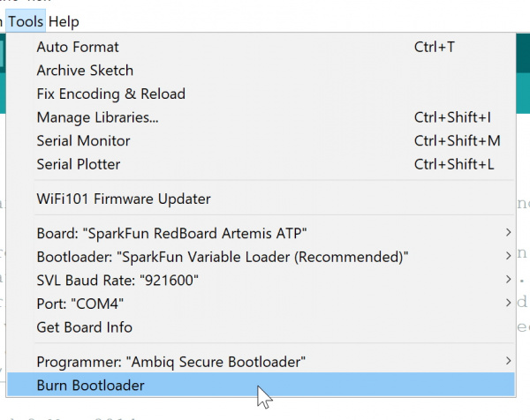This screenshot has height=420, width=530.
Task: Click the arrow beside Board entry
Action: point(508,232)
